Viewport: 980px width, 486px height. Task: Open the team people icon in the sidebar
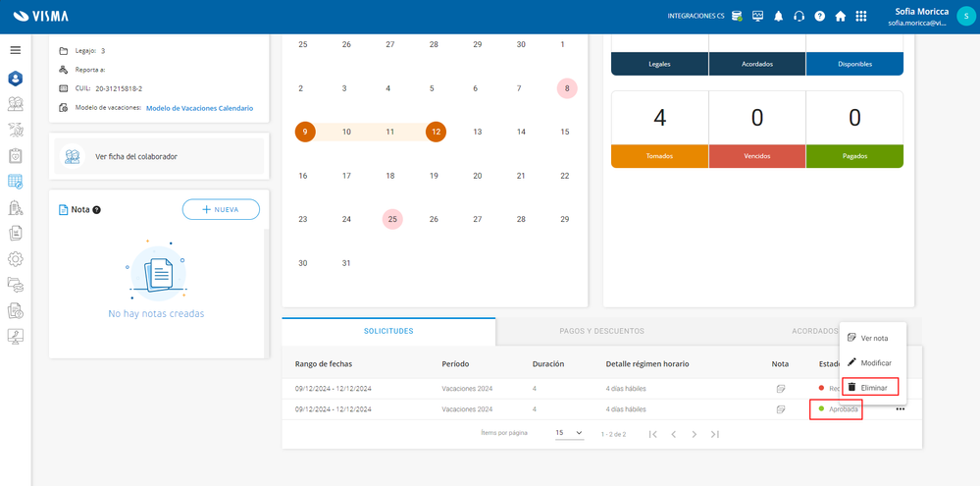(16, 104)
